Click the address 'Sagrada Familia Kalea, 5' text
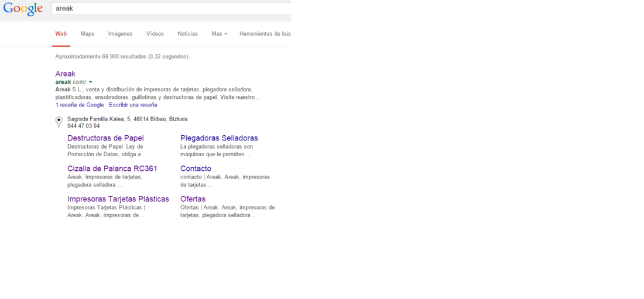The height and width of the screenshot is (299, 644). click(x=127, y=119)
